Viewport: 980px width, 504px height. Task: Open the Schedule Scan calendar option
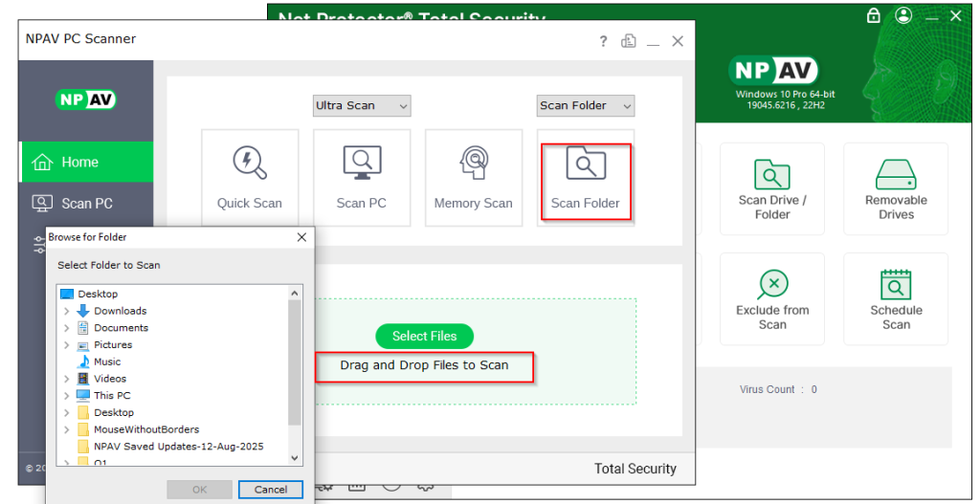pyautogui.click(x=896, y=299)
